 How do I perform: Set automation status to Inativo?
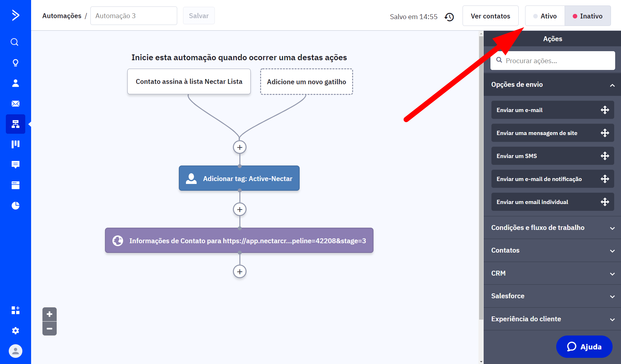click(x=588, y=16)
